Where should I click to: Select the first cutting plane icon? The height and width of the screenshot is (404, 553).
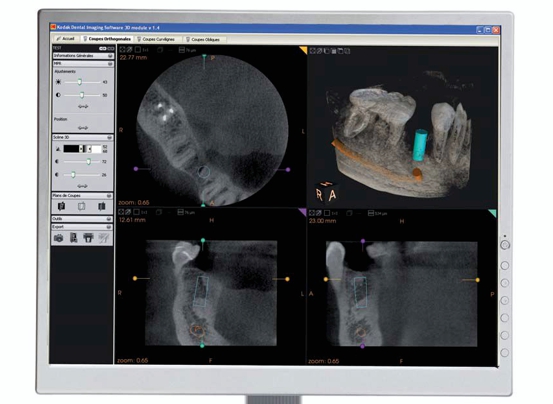[61, 206]
